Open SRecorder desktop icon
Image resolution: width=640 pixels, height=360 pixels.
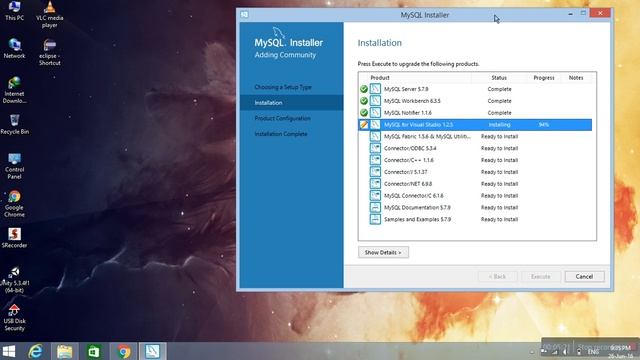[x=14, y=238]
